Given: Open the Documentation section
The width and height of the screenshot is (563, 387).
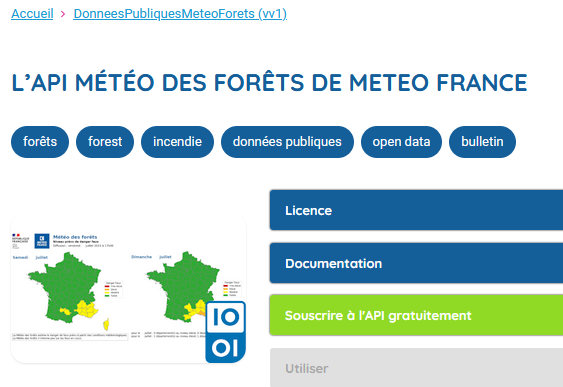Looking at the screenshot, I should point(416,263).
